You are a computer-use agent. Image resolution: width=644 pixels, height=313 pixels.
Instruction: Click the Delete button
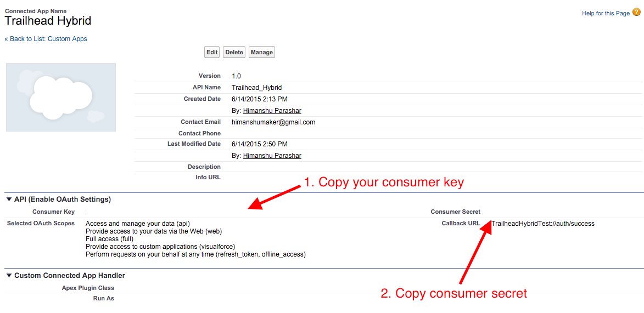click(x=234, y=52)
